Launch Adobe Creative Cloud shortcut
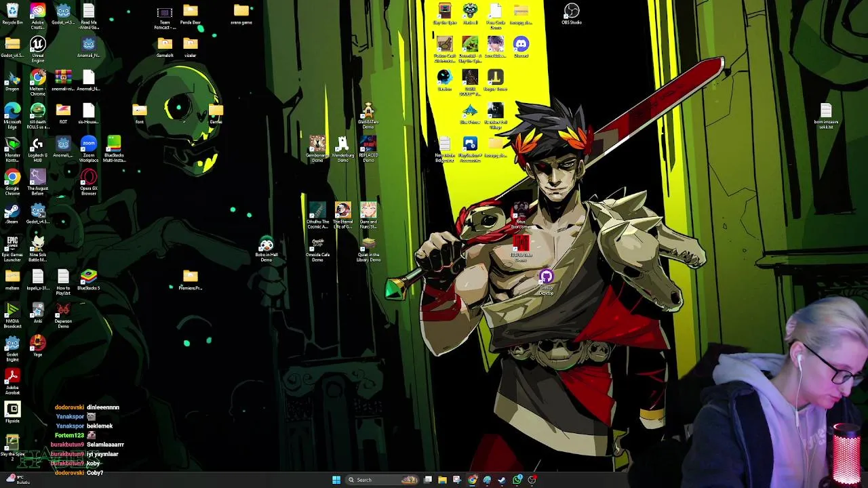Image resolution: width=868 pixels, height=488 pixels. coord(37,14)
